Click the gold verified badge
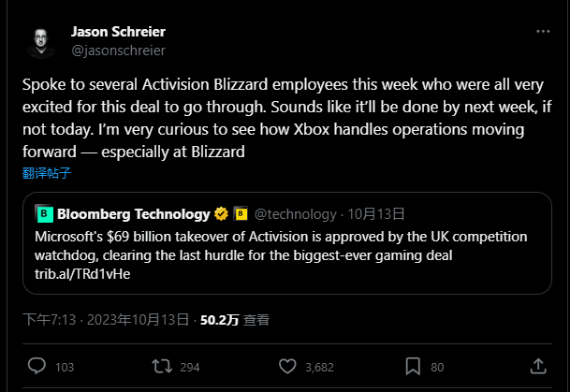Screen dimensions: 570x392 point(222,213)
